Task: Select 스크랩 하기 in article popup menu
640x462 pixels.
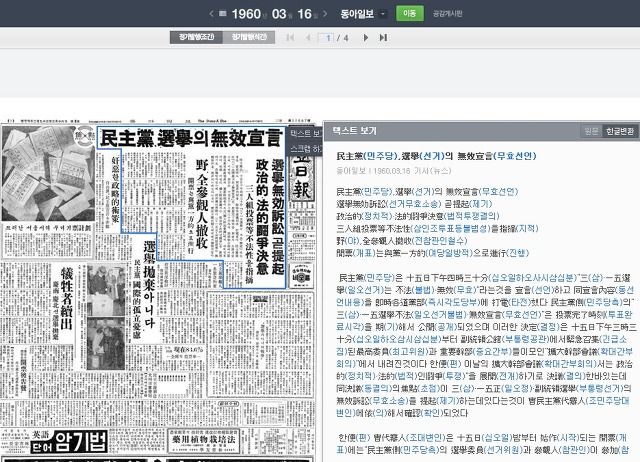Action: tap(306, 148)
